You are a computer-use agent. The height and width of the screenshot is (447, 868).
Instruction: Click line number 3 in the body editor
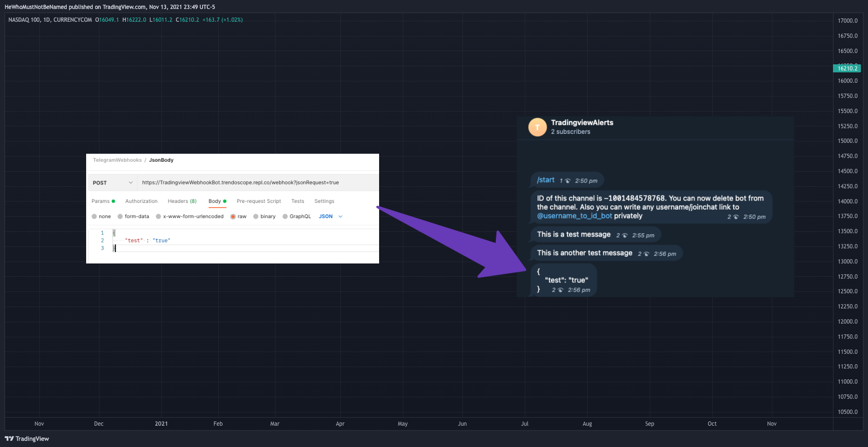coord(102,248)
